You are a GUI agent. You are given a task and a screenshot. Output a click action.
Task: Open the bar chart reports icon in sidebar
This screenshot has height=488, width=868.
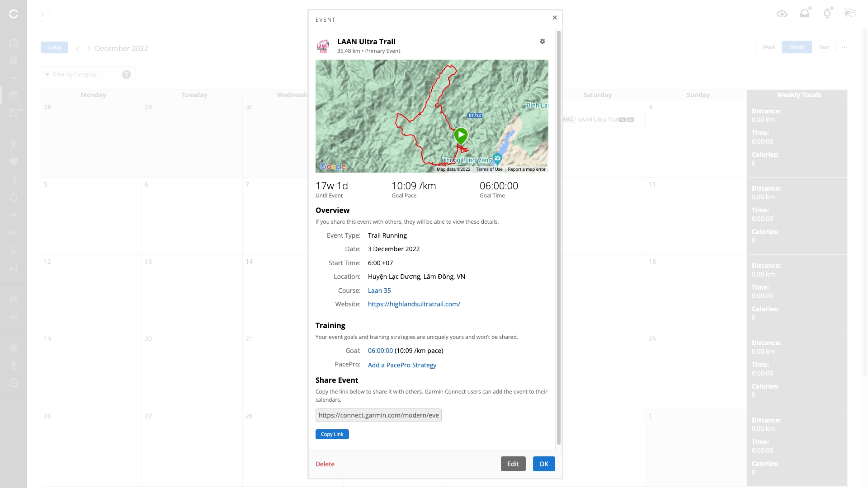pyautogui.click(x=14, y=267)
